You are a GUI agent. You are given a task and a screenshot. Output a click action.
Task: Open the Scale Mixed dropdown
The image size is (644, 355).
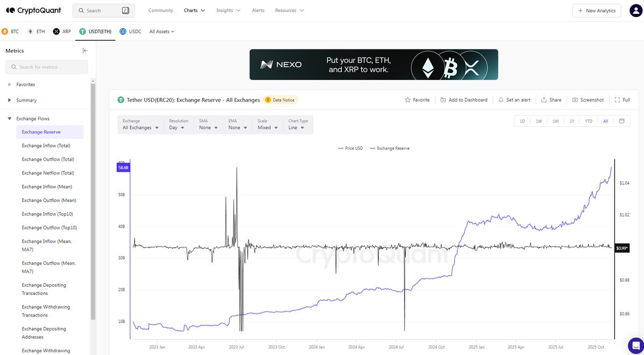tap(267, 125)
